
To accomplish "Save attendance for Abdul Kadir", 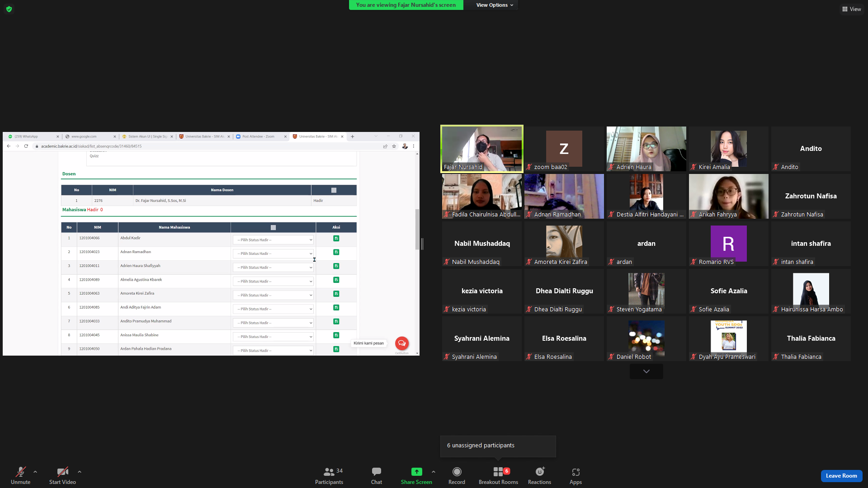I will point(336,238).
